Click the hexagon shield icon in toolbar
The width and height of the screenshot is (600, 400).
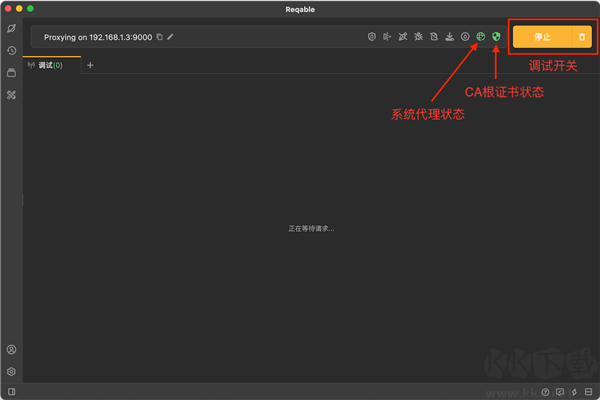[x=372, y=37]
